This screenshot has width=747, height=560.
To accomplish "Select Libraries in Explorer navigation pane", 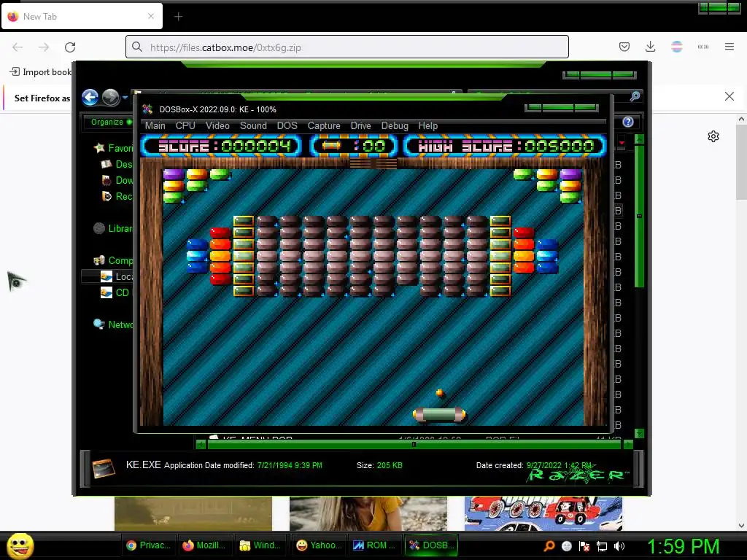I will point(113,228).
